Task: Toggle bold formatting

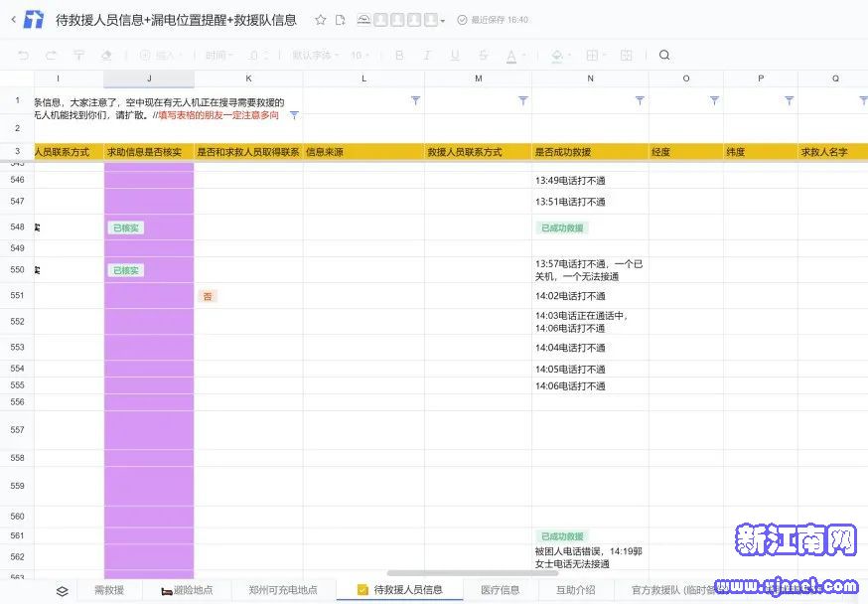Action: [399, 55]
